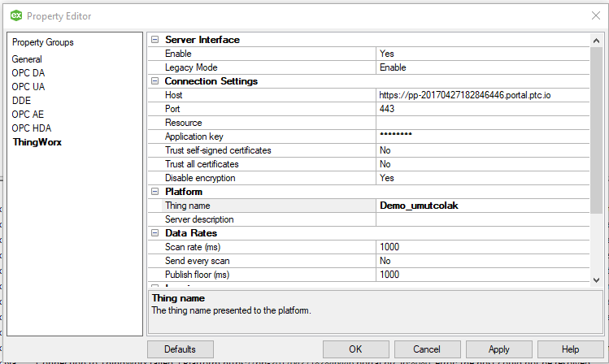
Task: Select OPC HDA property group
Action: (32, 128)
